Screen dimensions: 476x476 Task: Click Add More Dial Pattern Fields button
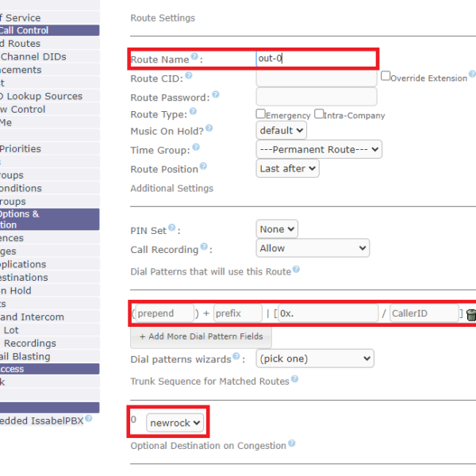coord(201,336)
